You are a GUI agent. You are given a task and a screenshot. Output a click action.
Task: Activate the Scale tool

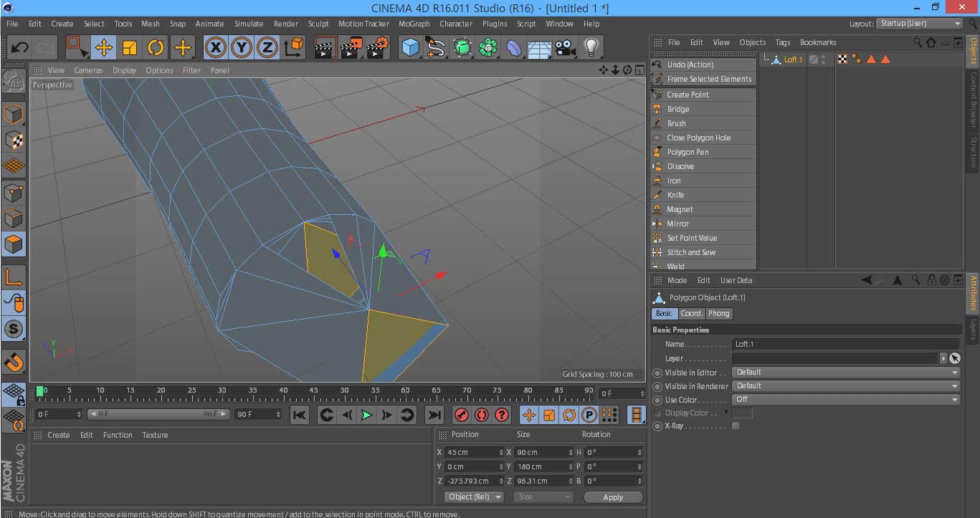point(130,48)
